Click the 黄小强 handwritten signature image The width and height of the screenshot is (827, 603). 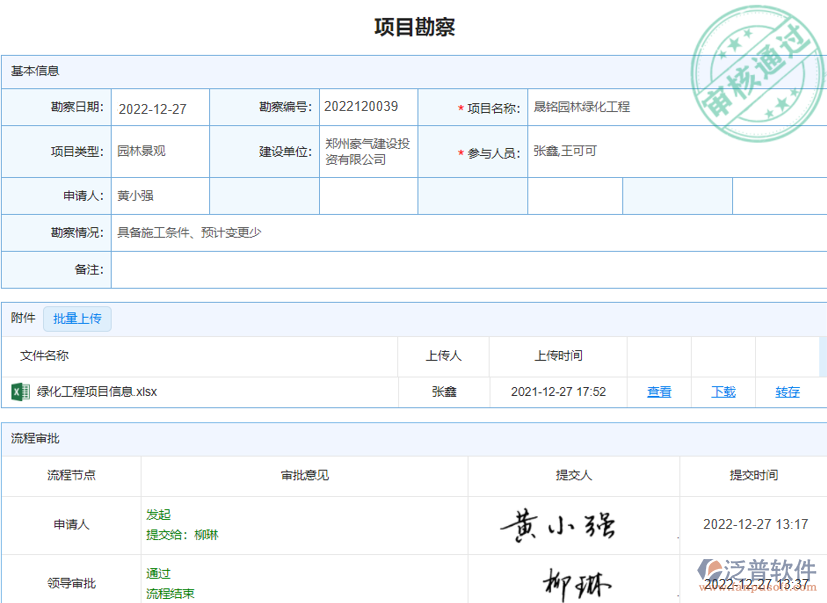(x=558, y=524)
